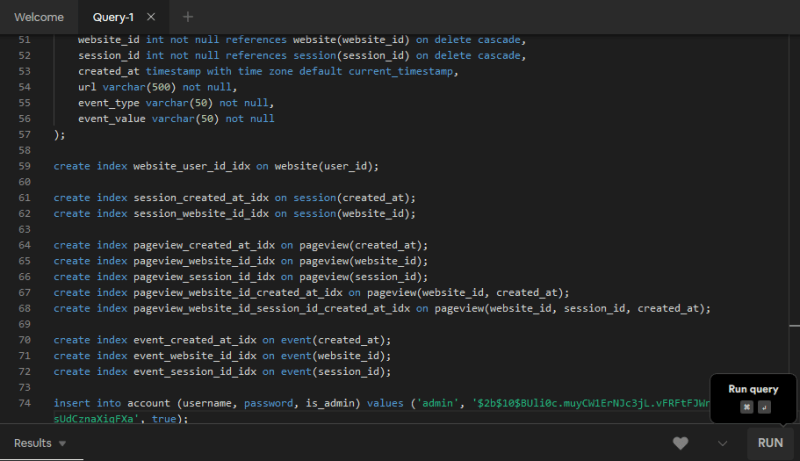800x461 pixels.
Task: Place cursor on 'pageview_created_at_idx' text
Action: click(x=204, y=245)
